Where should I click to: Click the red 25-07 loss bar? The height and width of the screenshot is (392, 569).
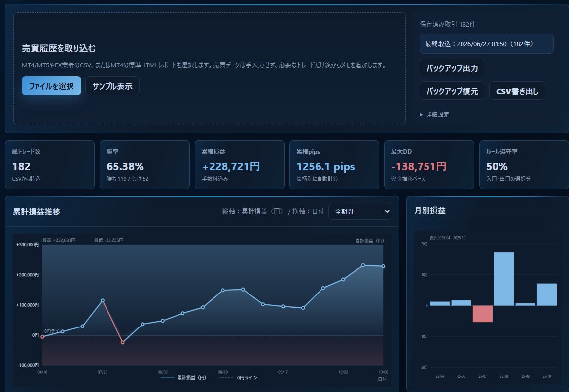[x=482, y=314]
